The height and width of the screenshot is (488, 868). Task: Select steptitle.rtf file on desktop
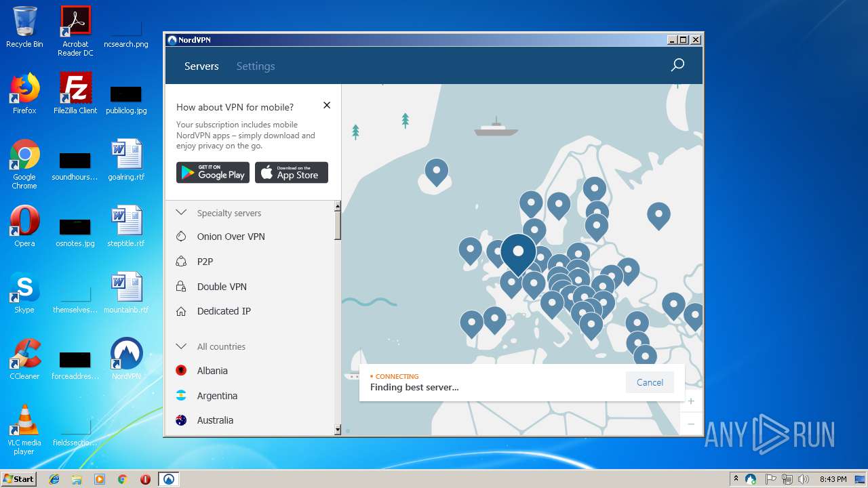coord(126,226)
